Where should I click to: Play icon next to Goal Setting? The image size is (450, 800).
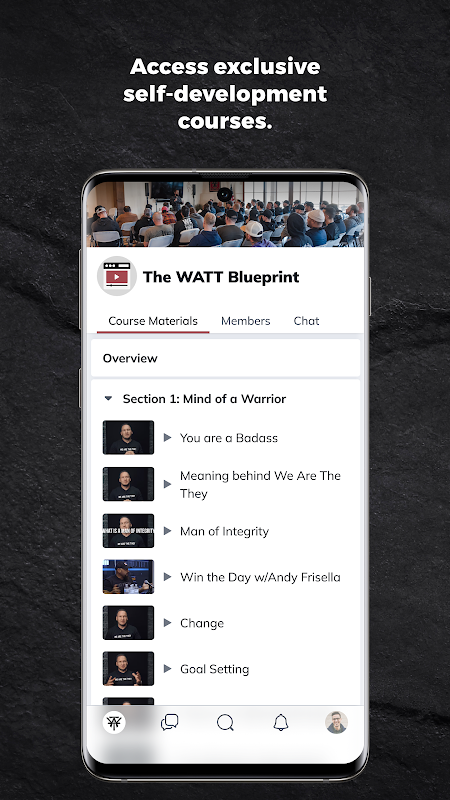click(x=167, y=668)
